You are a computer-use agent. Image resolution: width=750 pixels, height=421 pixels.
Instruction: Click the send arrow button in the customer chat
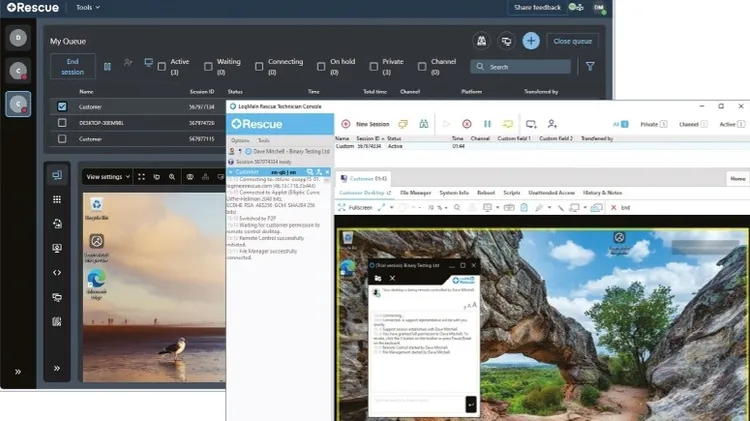pos(471,404)
